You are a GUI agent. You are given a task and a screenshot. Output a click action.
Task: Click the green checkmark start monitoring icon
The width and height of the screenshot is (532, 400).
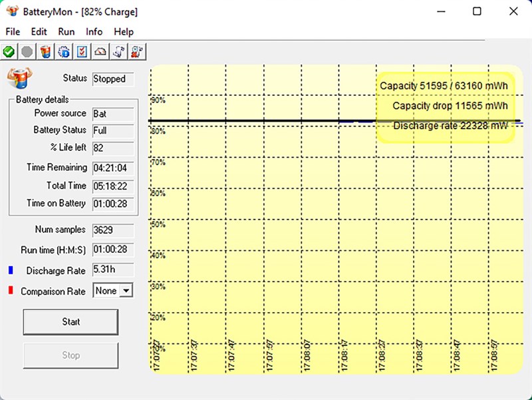[9, 51]
